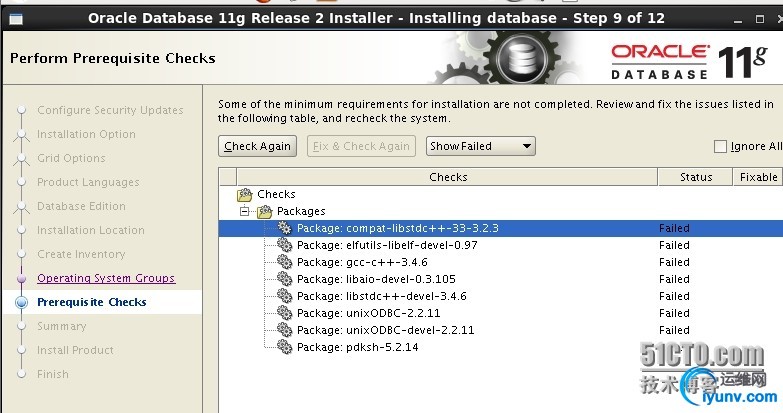Select row Package: libaio-devel-0.3.105
The height and width of the screenshot is (413, 783).
(x=501, y=279)
